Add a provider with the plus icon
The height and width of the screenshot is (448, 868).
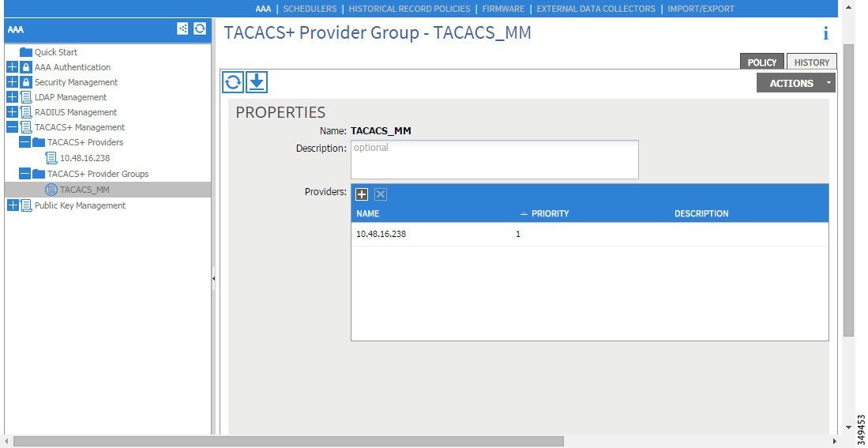coord(362,194)
